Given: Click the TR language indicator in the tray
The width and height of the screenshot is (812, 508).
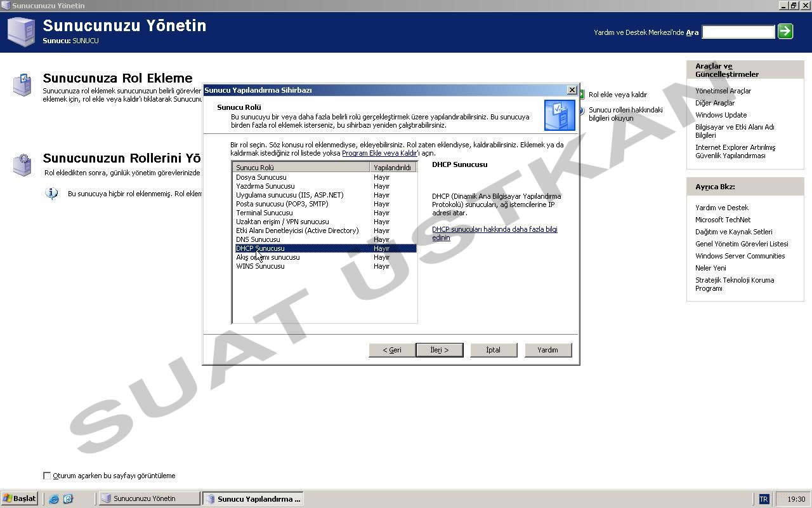Looking at the screenshot, I should (764, 499).
